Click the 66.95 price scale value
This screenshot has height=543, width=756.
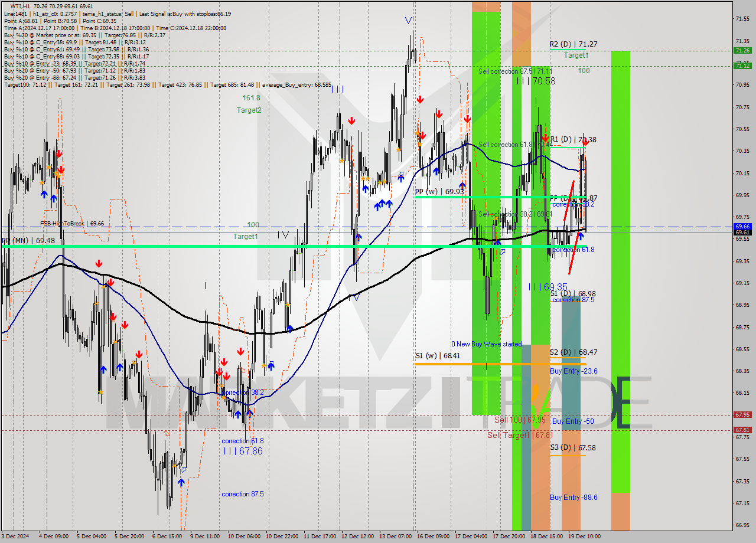(x=742, y=525)
